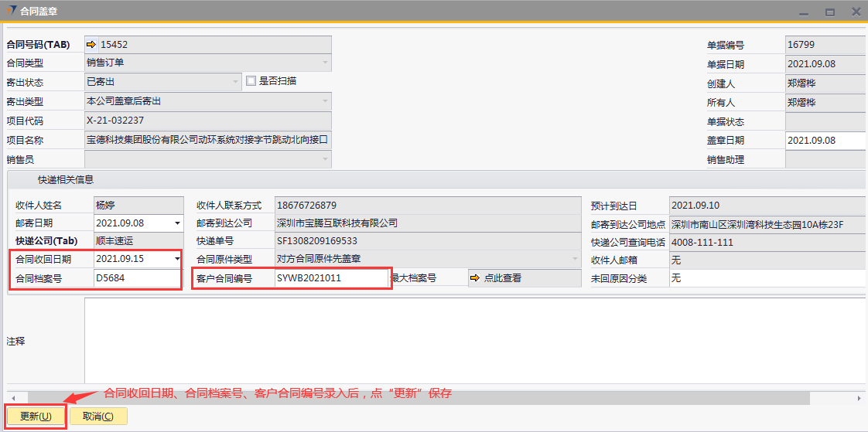Click the horizontal scrollbar left arrow
Screen dimensions: 868x432
click(x=9, y=398)
